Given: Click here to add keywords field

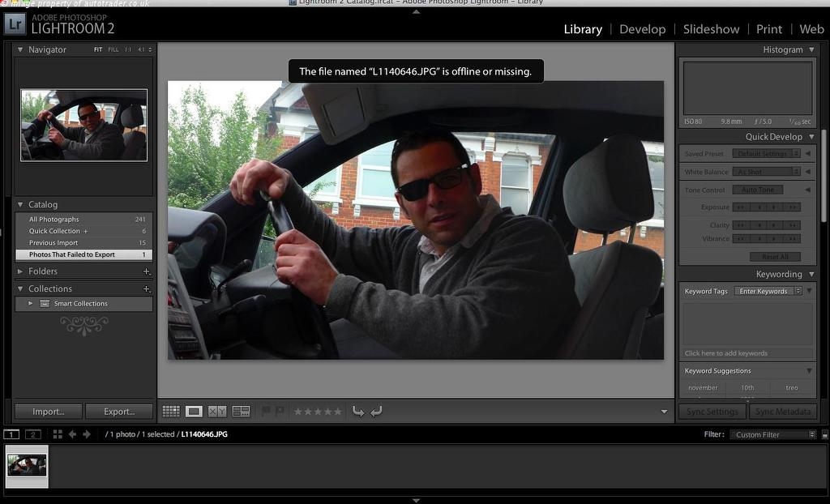Looking at the screenshot, I should pos(747,353).
